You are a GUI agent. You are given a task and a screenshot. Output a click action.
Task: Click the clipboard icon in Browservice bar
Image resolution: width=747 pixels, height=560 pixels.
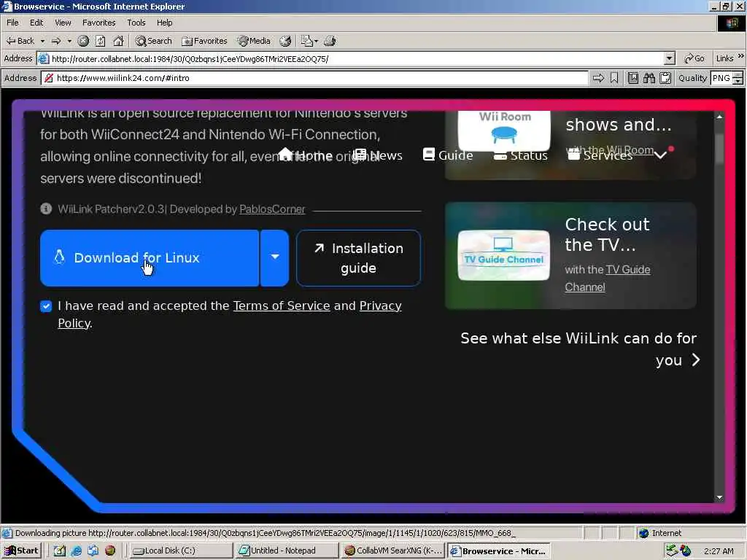click(665, 78)
